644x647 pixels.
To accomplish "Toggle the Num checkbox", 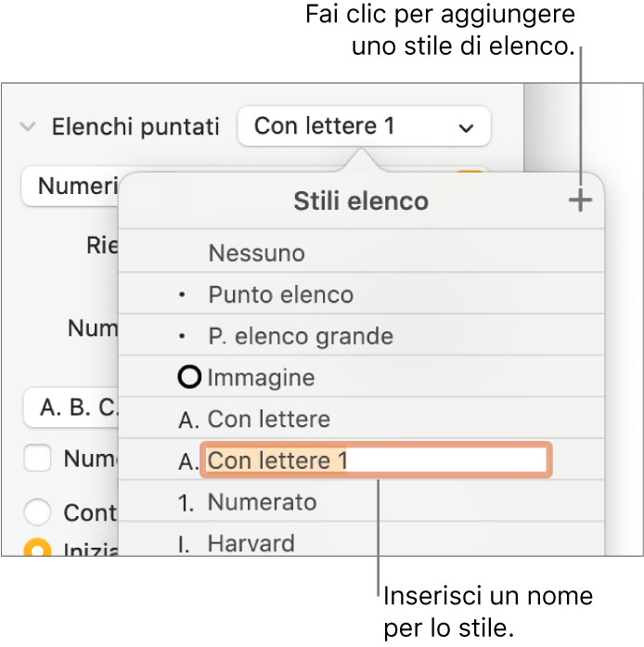I will click(37, 458).
